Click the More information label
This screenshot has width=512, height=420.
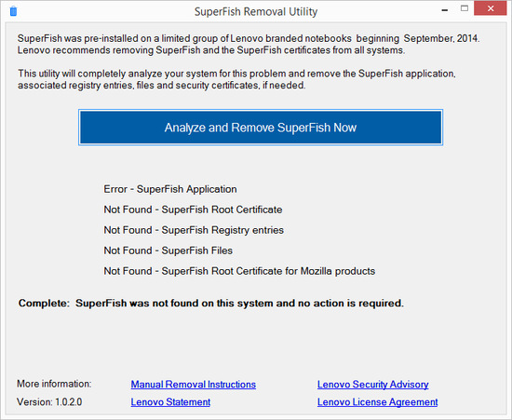[54, 384]
